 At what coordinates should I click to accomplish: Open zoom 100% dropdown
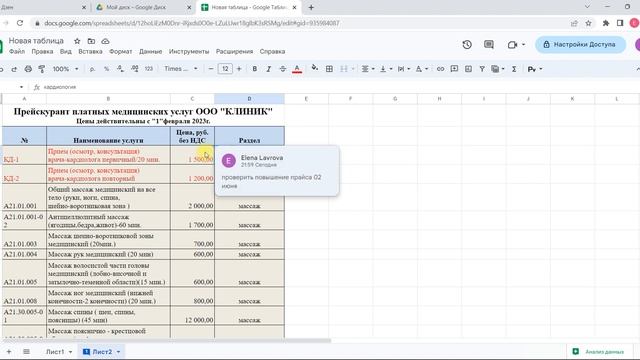coord(65,69)
